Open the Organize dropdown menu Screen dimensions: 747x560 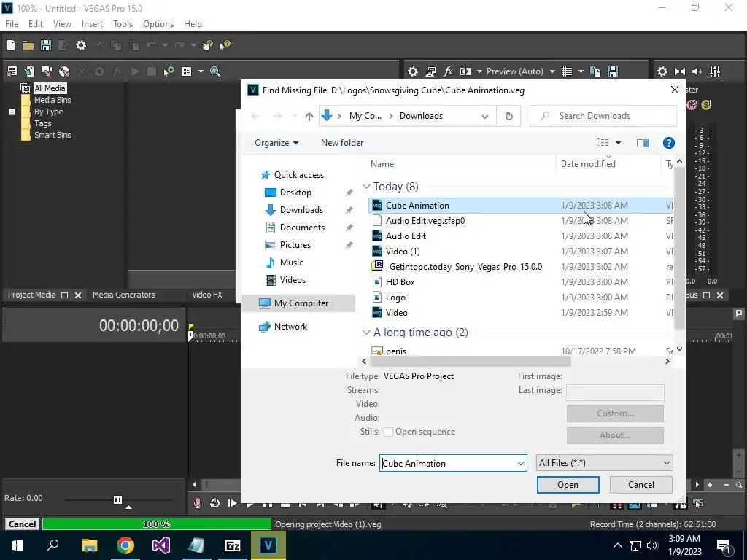click(276, 143)
